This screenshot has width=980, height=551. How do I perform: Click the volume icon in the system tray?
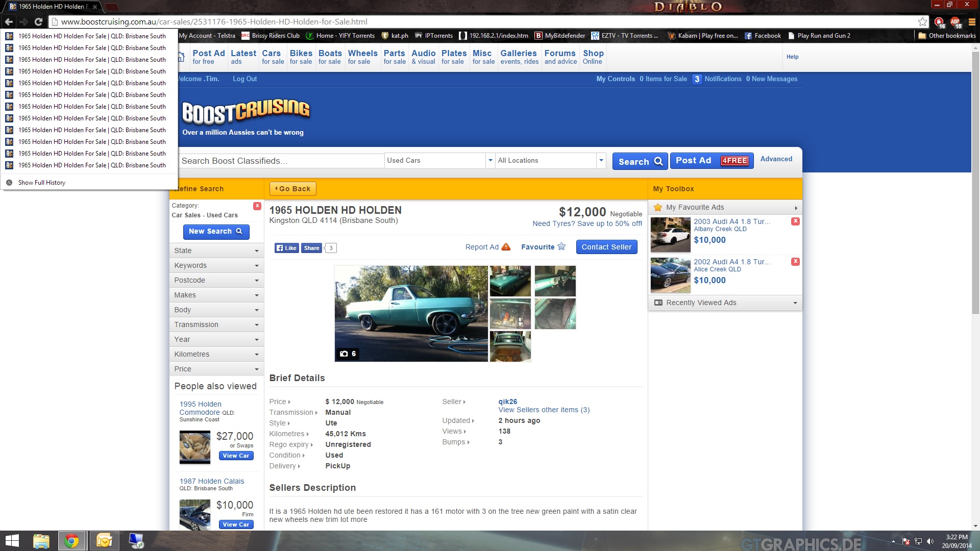point(930,541)
